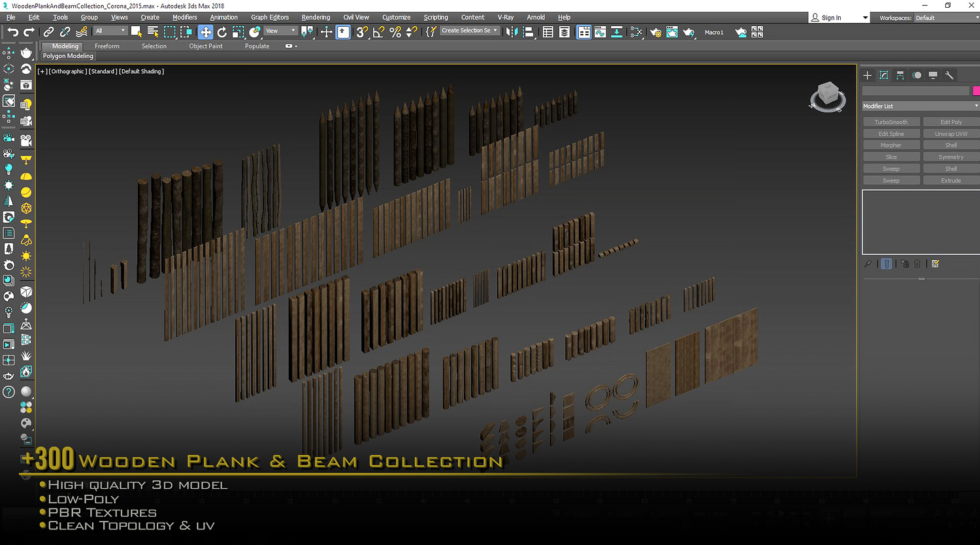Toggle Percent Snap

[x=395, y=32]
